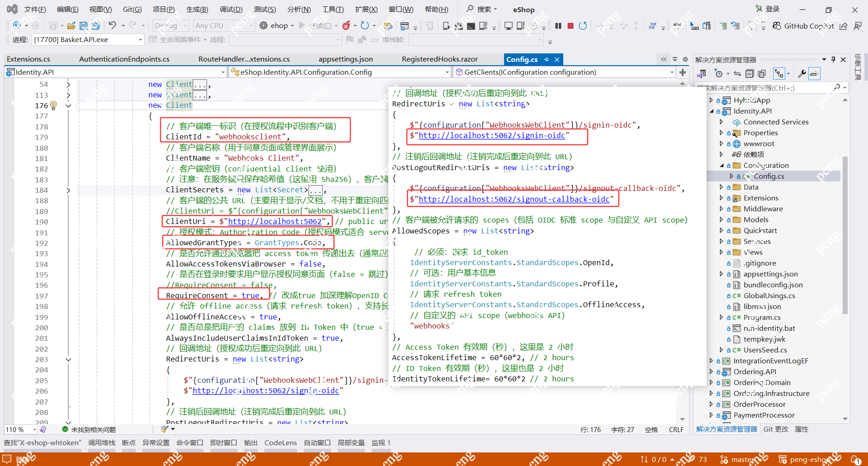Expand the Models folder in Solution Explorer

point(721,220)
